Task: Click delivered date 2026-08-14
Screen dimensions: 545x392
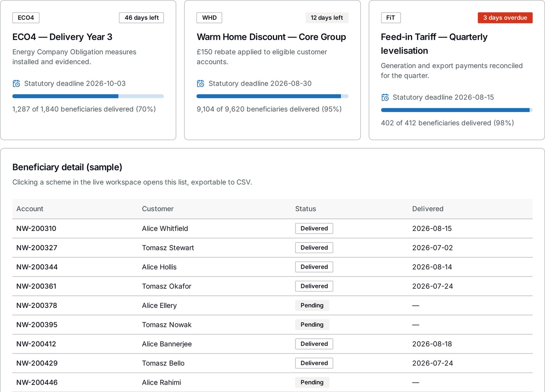Action: (x=432, y=267)
